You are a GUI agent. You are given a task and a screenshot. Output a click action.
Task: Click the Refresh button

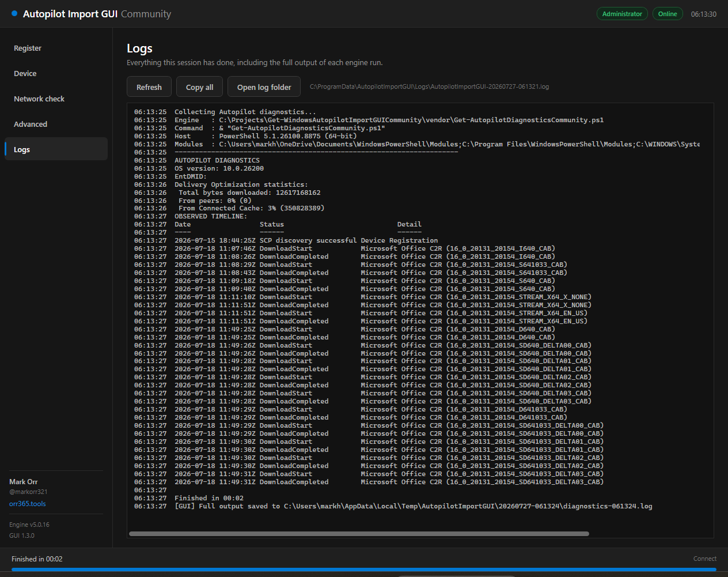coord(149,87)
